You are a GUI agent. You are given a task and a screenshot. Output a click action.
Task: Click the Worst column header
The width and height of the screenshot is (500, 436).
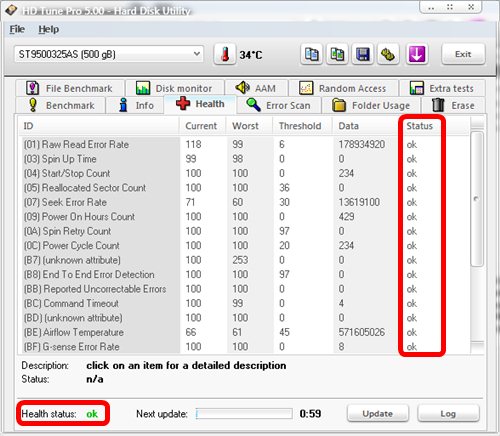[x=249, y=126]
